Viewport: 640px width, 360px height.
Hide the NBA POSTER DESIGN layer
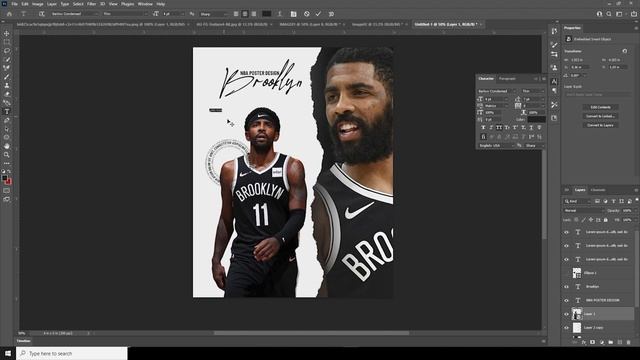[567, 300]
